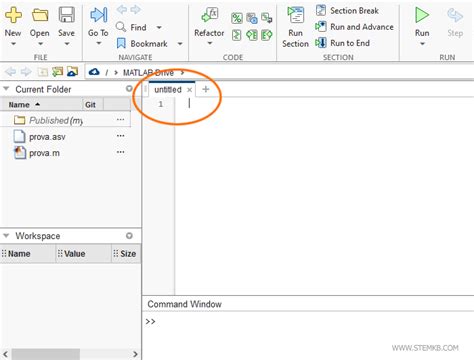Image resolution: width=474 pixels, height=360 pixels.
Task: Click the Refactor icon
Action: (210, 15)
